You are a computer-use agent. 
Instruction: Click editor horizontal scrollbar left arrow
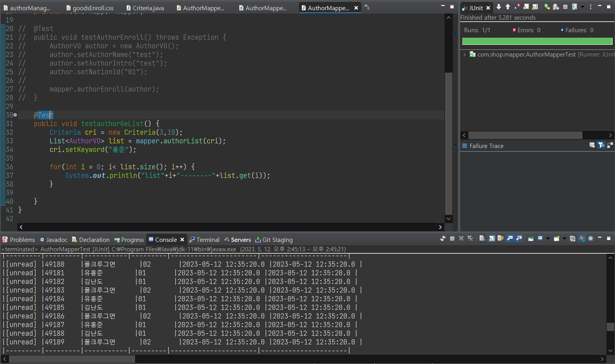[x=21, y=227]
